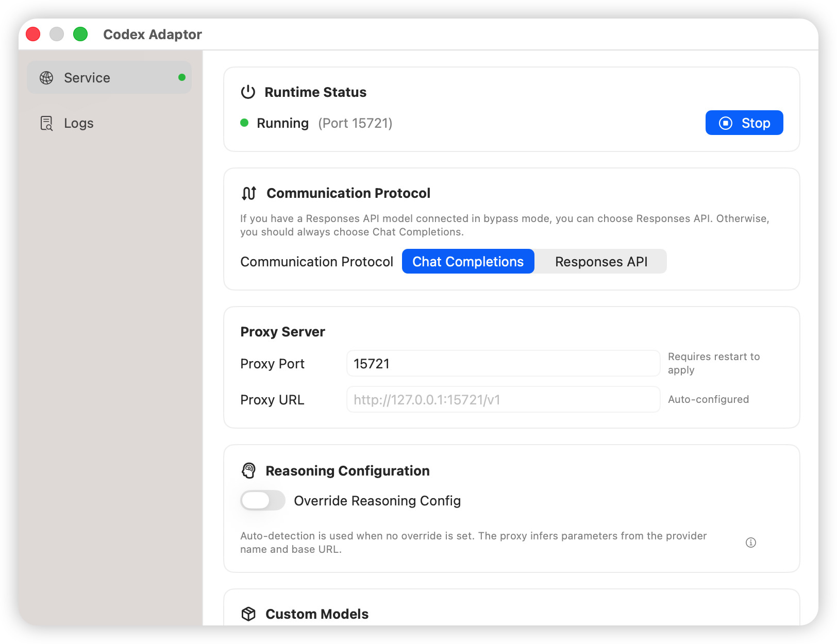This screenshot has width=837, height=644.
Task: Click the Proxy Port input field
Action: pyautogui.click(x=503, y=363)
